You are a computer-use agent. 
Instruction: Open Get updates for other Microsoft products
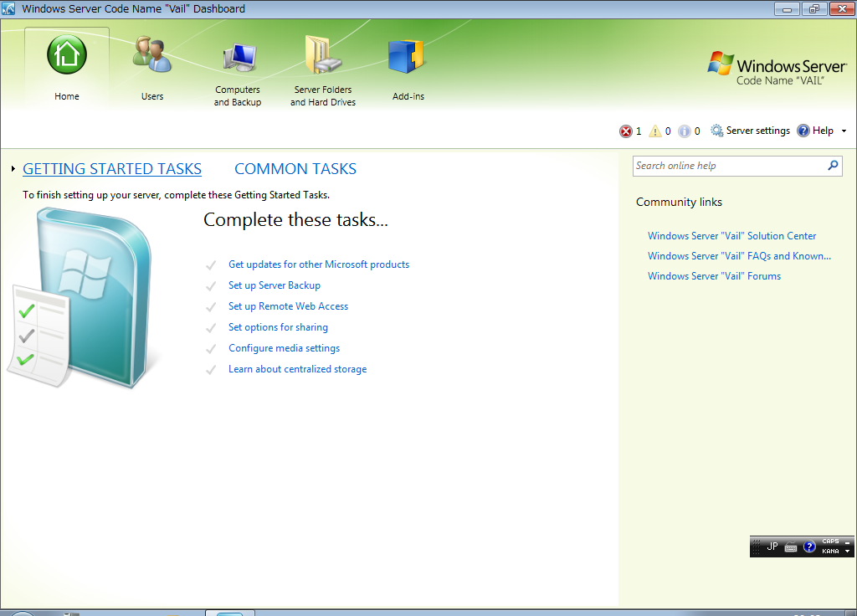point(319,264)
